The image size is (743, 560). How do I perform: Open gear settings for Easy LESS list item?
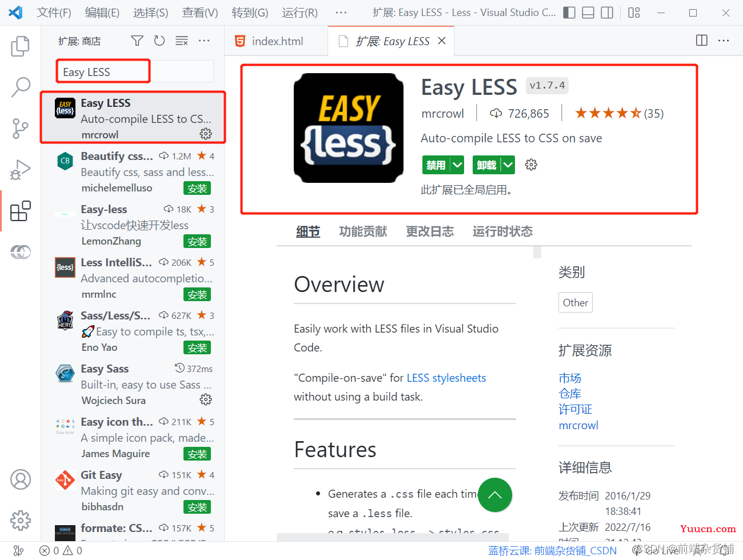pos(206,134)
